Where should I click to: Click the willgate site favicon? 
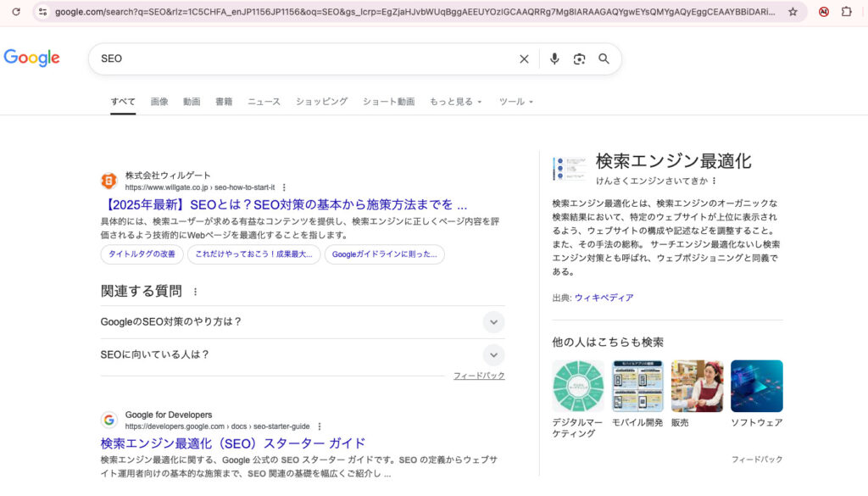pos(109,181)
